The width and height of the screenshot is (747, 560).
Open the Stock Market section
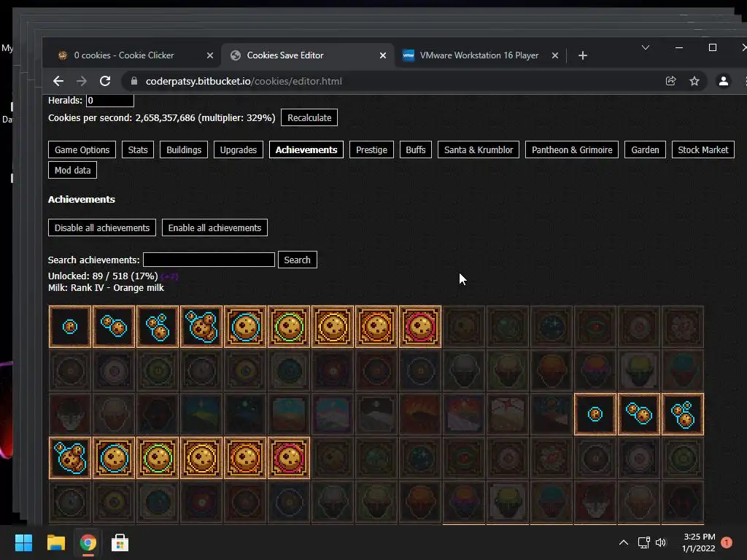click(x=703, y=149)
